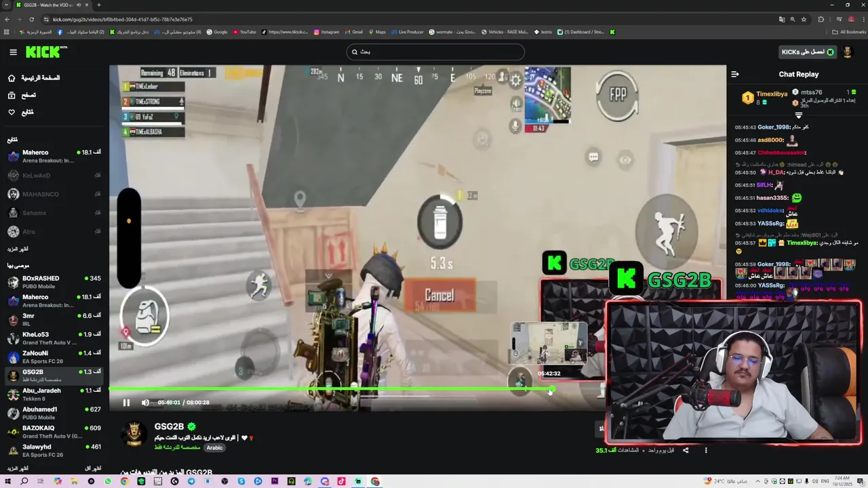Collapse the Chat Replay panel

pyautogui.click(x=735, y=75)
